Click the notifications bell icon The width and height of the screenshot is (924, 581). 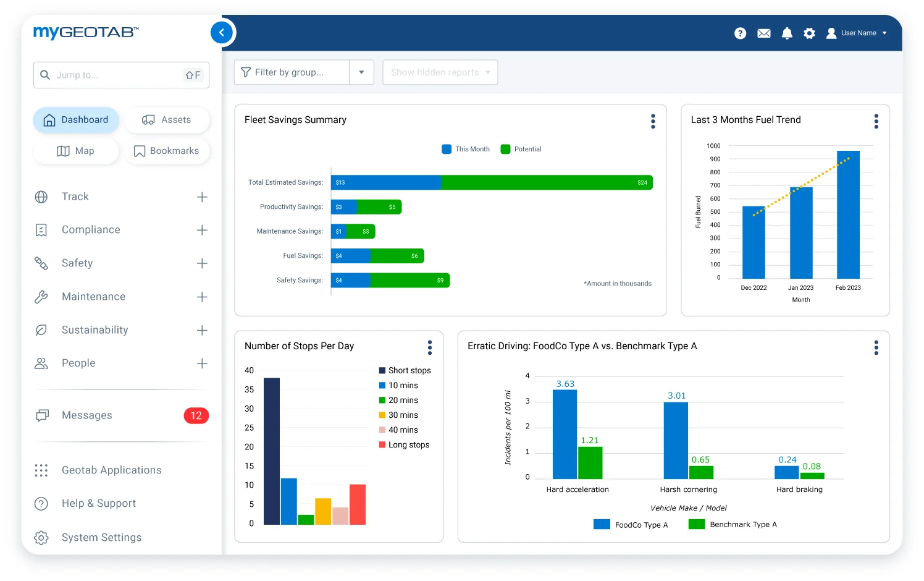(787, 33)
